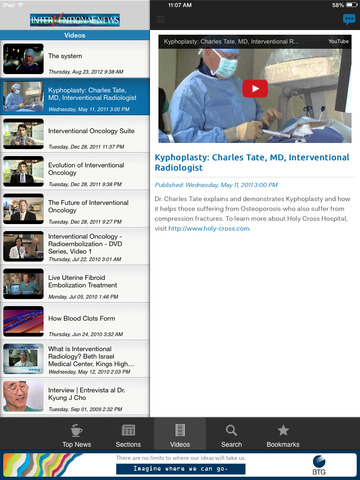
Task: Select Live Uterine Fibroid Embolization Treatment video
Action: (x=75, y=284)
